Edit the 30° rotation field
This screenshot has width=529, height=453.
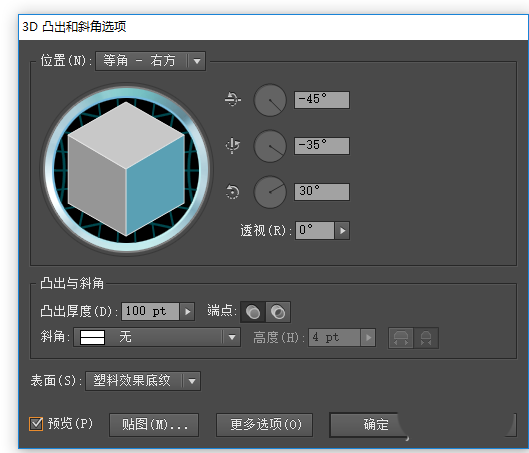point(322,192)
